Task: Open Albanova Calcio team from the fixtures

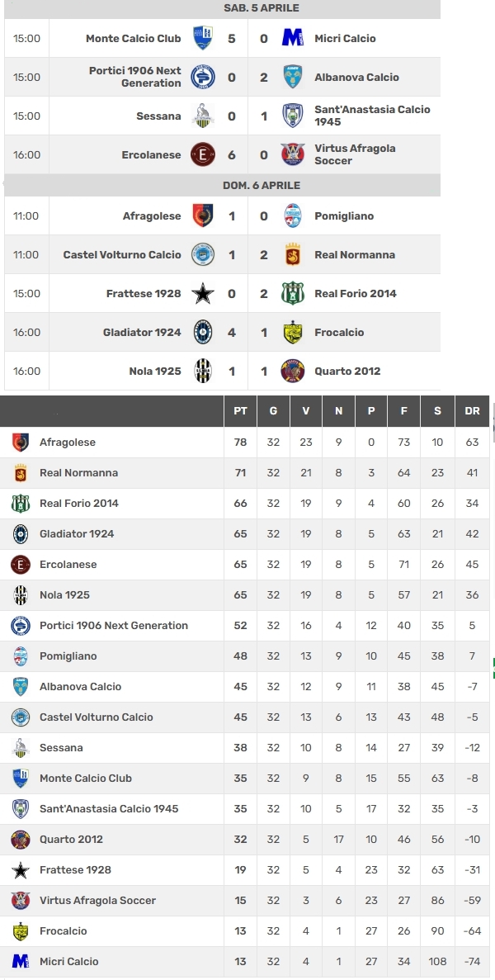Action: point(356,77)
